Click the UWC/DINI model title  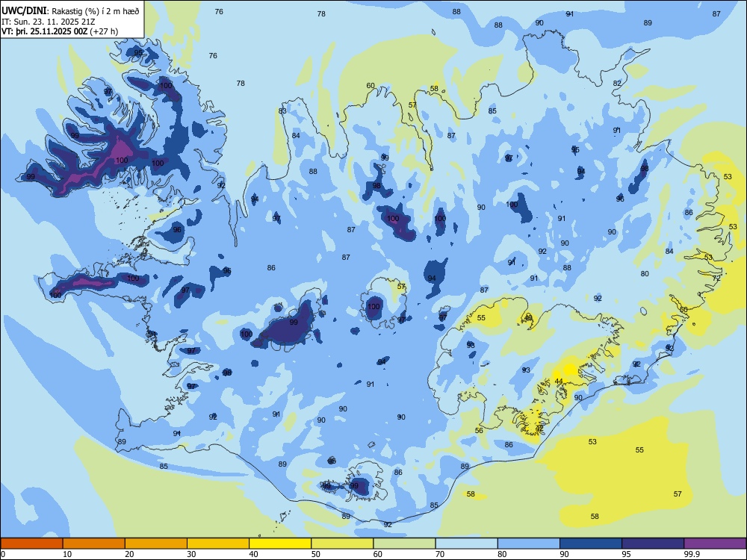tap(24, 10)
